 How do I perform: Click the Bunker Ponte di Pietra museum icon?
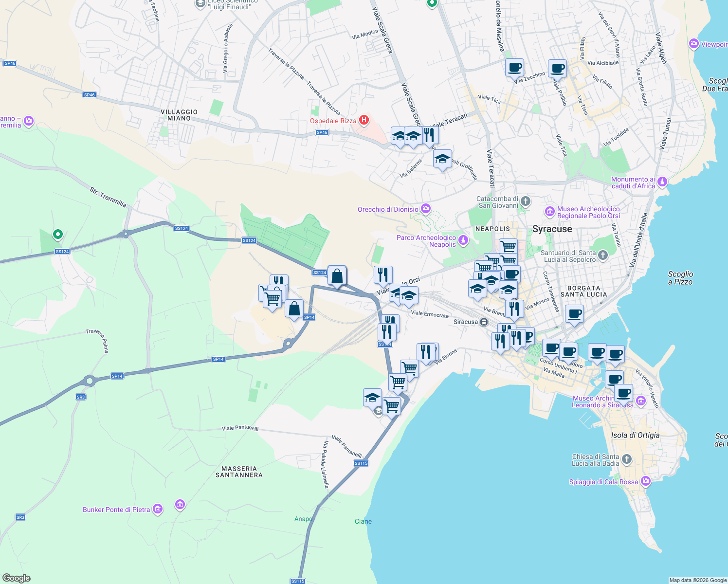[x=157, y=509]
